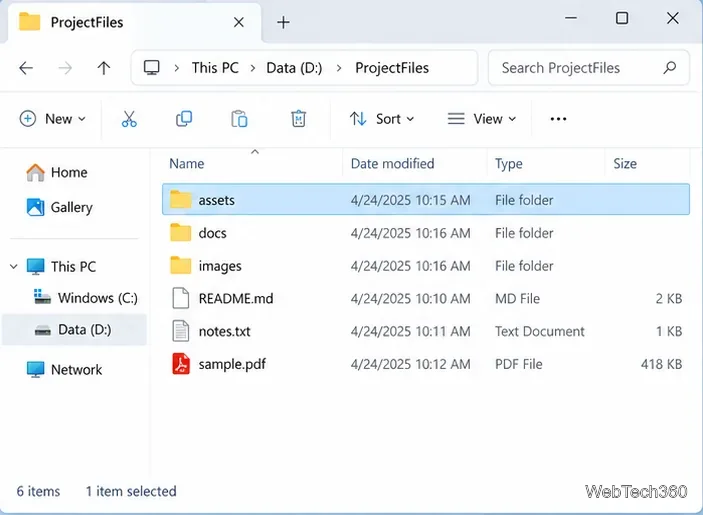Screen dimensions: 703x515
Task: Click the 2 KB size value
Action: (x=669, y=299)
